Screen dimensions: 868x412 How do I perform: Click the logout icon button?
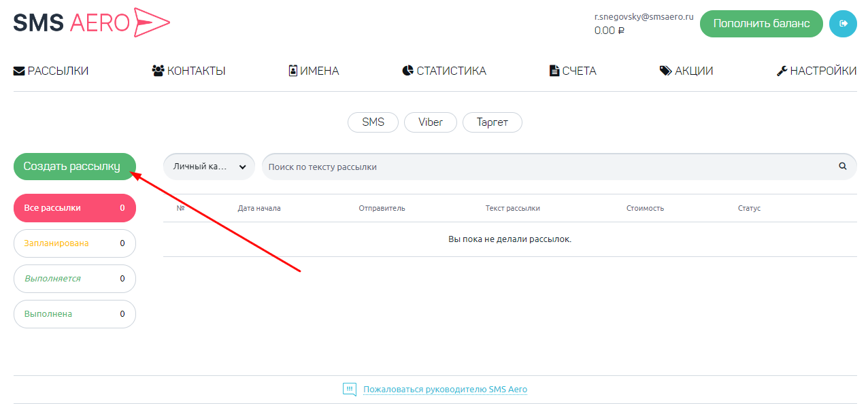[x=843, y=24]
